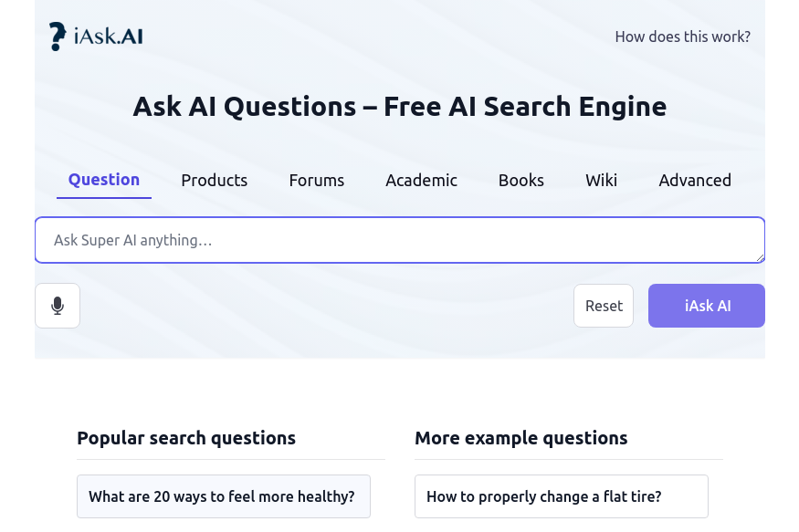Pick 'How to properly change a flat tire?'
The image size is (799, 532).
(x=561, y=496)
